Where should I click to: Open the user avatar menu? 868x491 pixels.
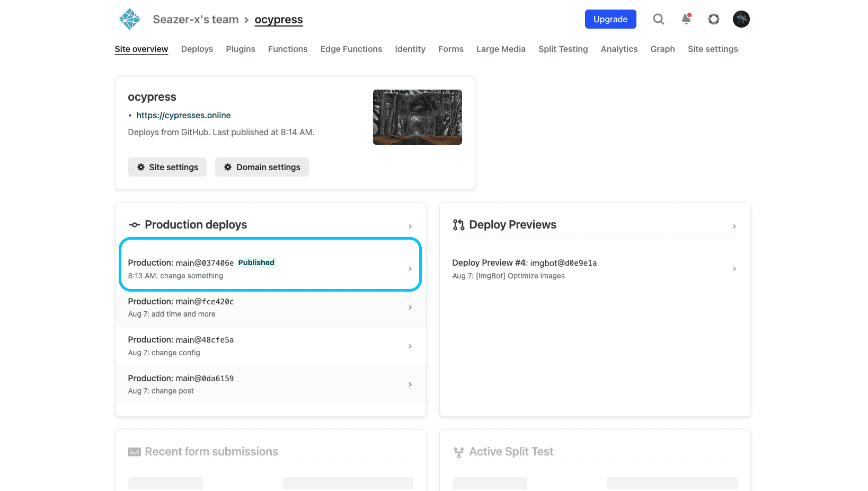741,19
